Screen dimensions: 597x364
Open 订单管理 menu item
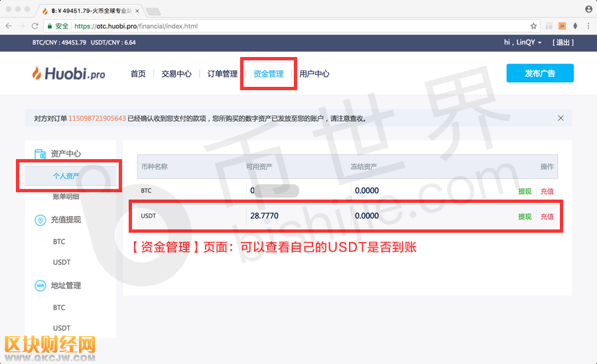pyautogui.click(x=222, y=74)
